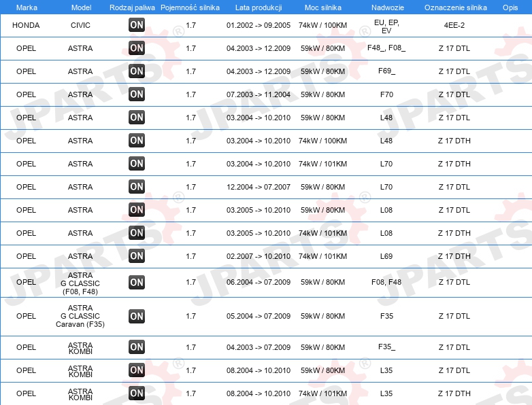Click ON icon for Astra L48 59kW / 80KM

pos(137,118)
